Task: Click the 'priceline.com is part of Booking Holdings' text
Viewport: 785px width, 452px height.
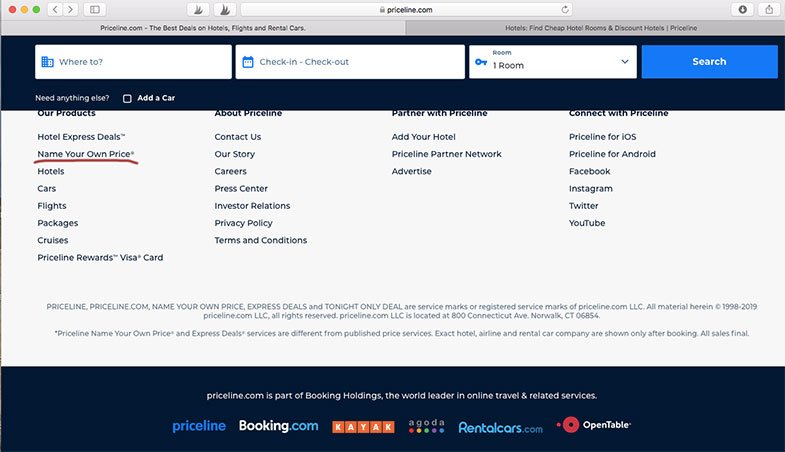Action: (402, 395)
